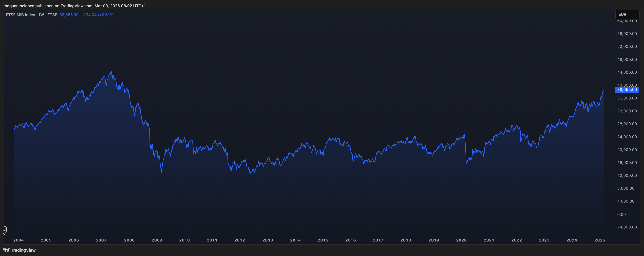The width and height of the screenshot is (644, 256).
Task: Click the 48,000.00 price axis label
Action: 627,59
